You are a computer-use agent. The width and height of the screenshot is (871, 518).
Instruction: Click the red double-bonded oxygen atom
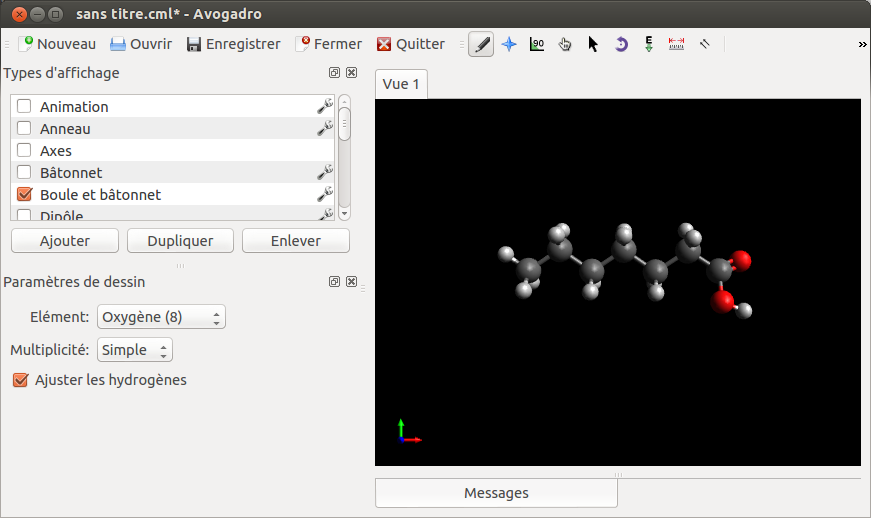(741, 260)
